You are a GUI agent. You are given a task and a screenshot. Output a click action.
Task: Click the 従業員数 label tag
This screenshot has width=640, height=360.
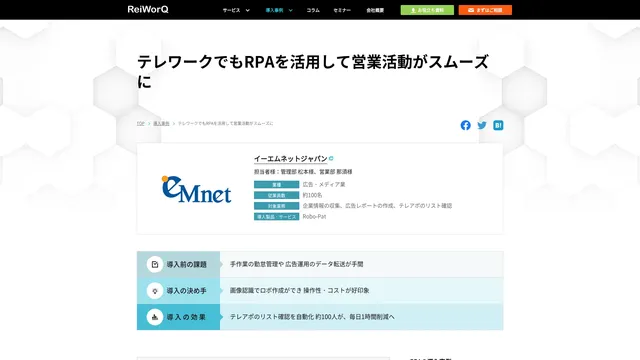[x=276, y=195]
